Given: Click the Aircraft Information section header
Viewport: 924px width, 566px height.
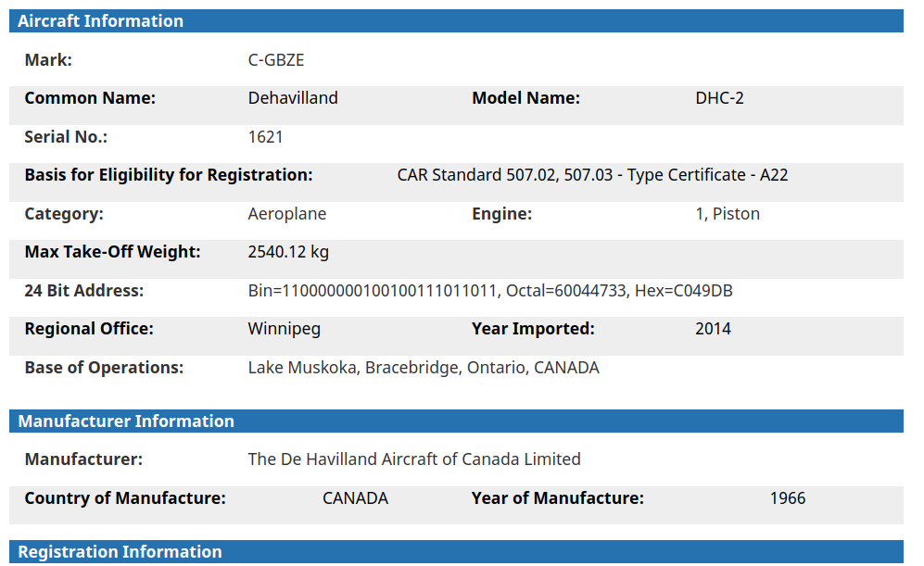Looking at the screenshot, I should point(100,21).
